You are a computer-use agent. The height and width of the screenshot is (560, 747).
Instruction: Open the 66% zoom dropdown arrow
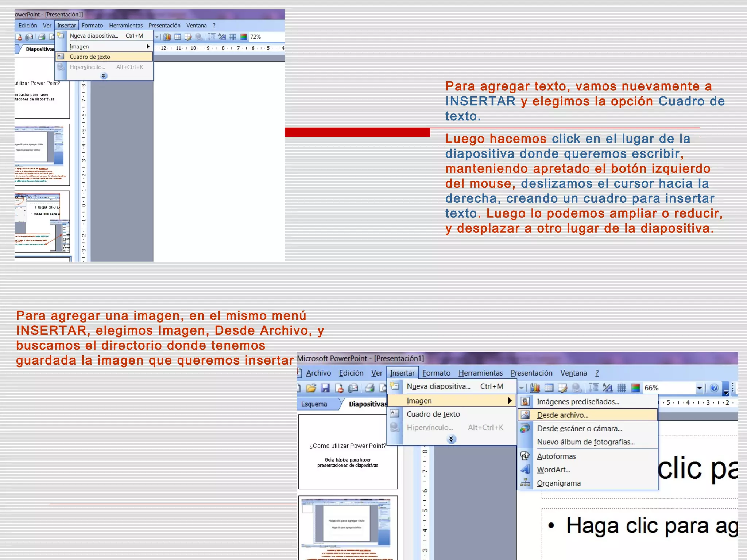[x=699, y=388]
